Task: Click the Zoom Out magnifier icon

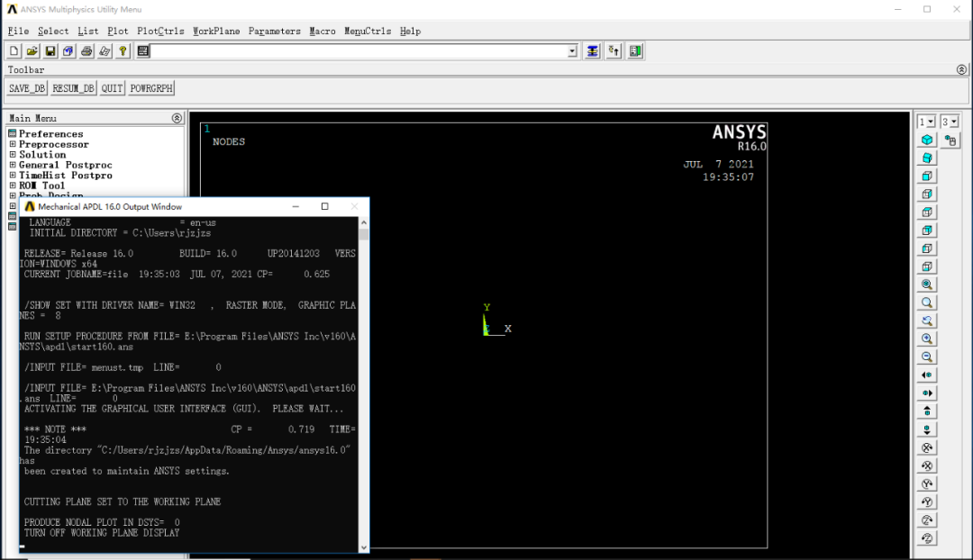Action: pos(927,357)
